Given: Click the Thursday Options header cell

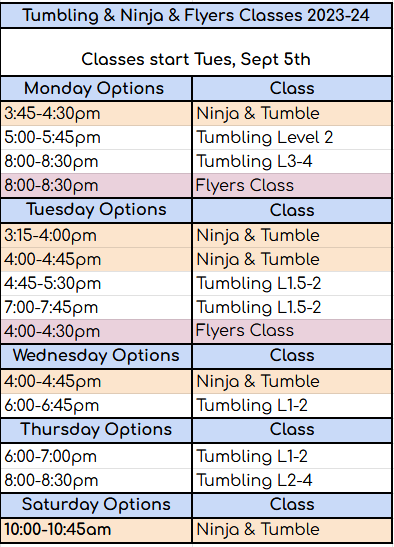Looking at the screenshot, I should [96, 430].
